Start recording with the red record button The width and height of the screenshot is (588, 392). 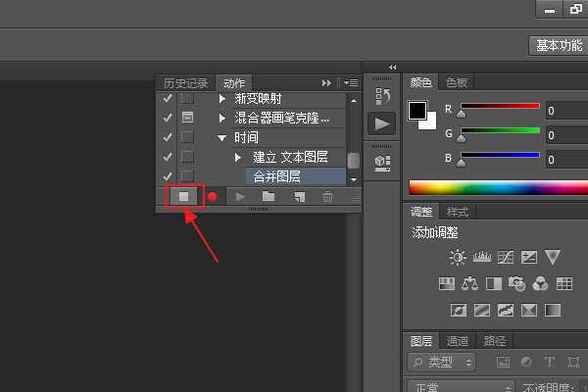coord(213,196)
